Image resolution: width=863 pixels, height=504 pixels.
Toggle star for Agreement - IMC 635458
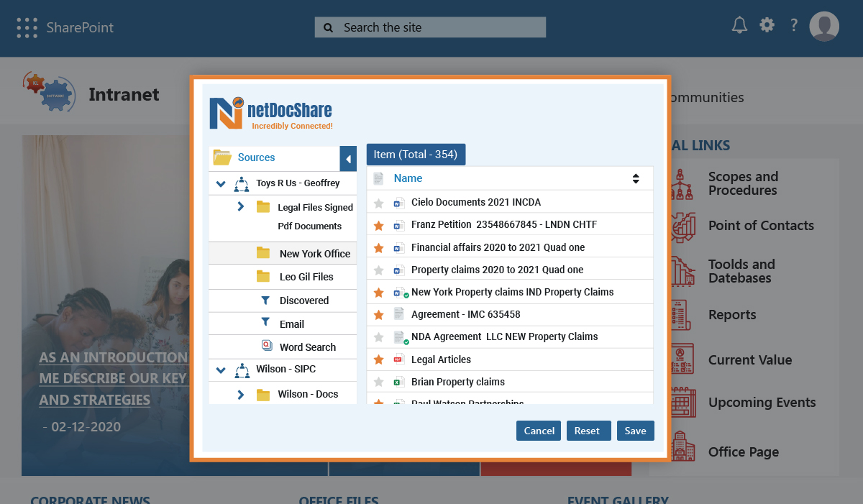379,315
